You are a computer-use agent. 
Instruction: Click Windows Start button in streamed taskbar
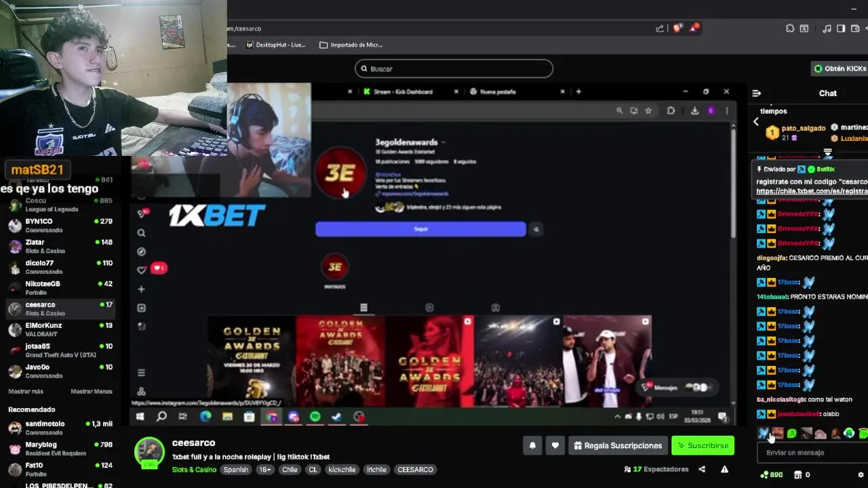[x=140, y=417]
